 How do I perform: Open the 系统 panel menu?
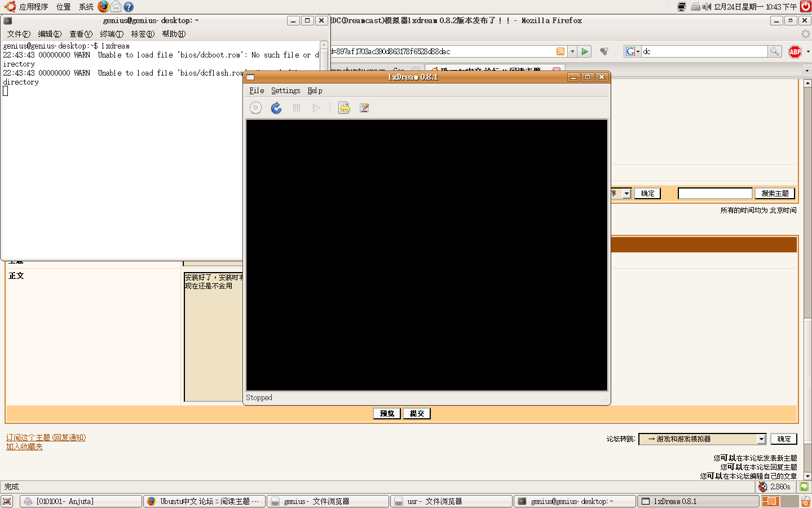(86, 7)
